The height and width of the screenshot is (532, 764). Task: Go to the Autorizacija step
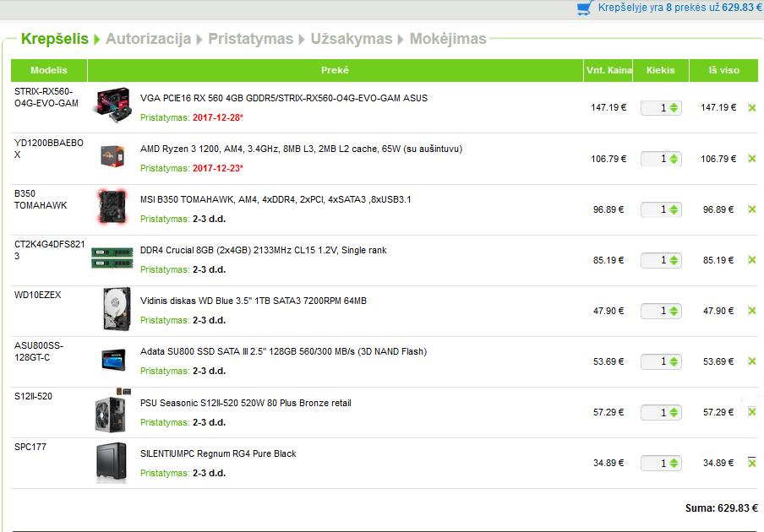click(x=148, y=39)
